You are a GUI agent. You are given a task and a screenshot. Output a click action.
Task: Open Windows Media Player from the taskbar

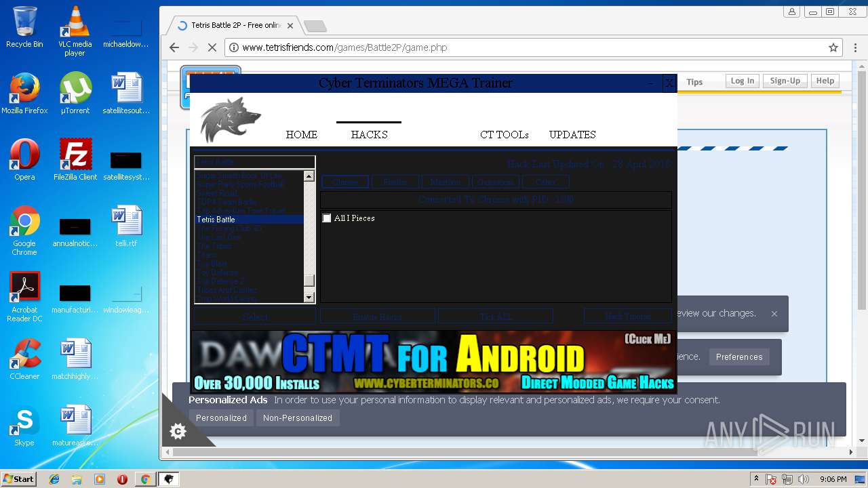100,479
